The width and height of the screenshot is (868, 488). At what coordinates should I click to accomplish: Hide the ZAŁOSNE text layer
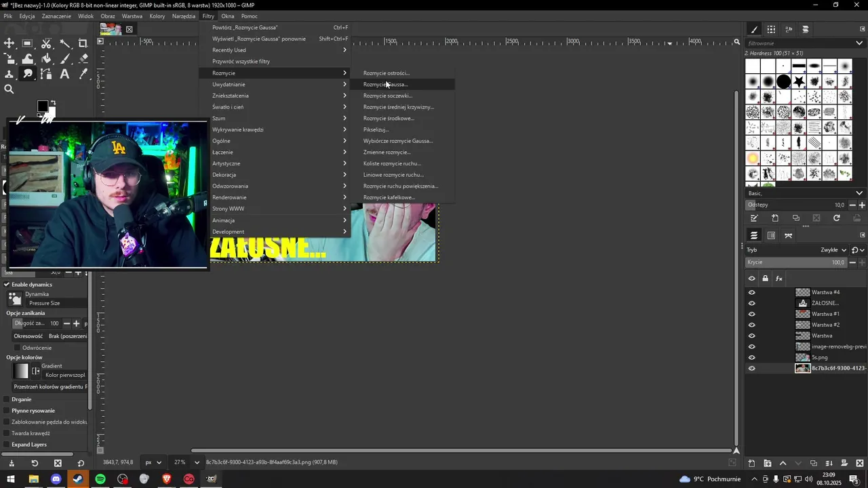[x=751, y=303]
